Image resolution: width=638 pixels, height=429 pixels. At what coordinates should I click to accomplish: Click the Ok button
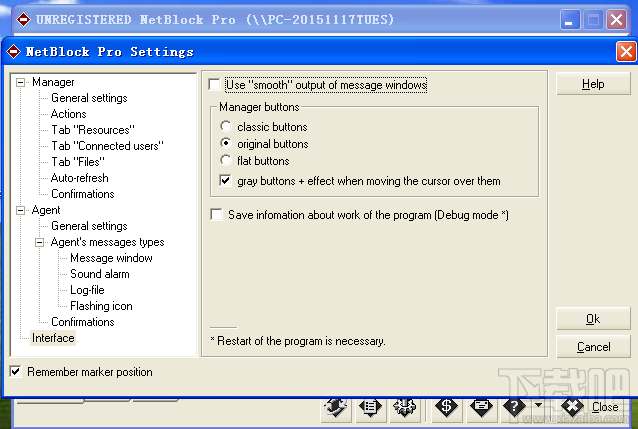593,319
